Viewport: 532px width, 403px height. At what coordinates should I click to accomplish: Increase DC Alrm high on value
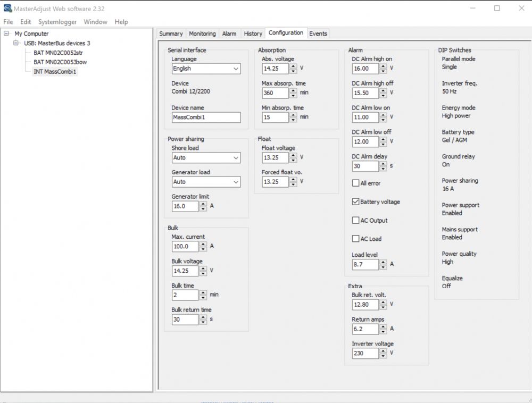coord(384,66)
